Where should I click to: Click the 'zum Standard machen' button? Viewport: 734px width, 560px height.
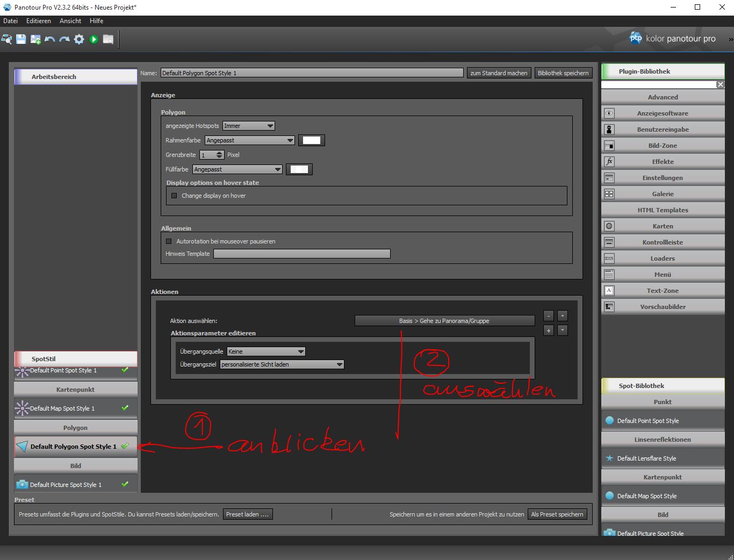[x=499, y=73]
